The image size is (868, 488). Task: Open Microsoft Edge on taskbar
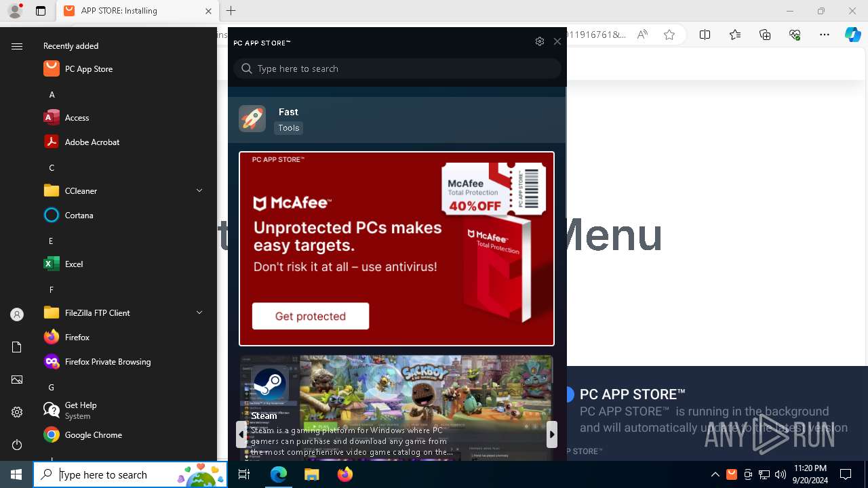tap(279, 474)
